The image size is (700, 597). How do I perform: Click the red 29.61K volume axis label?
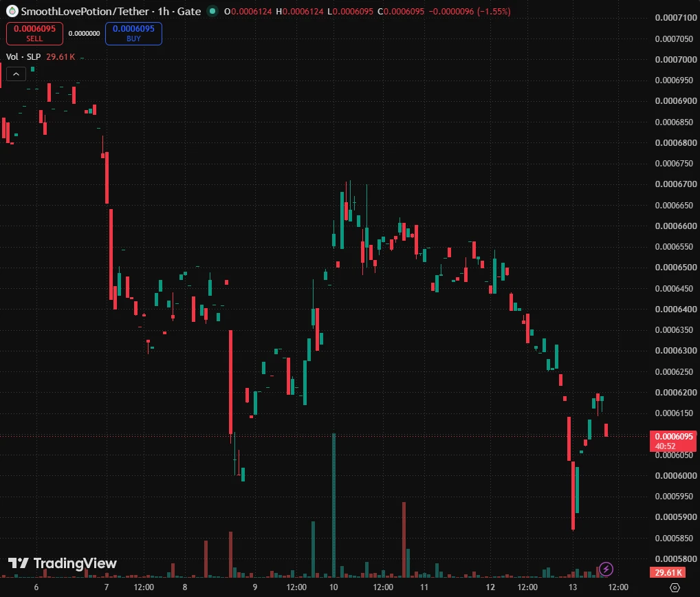coord(668,572)
